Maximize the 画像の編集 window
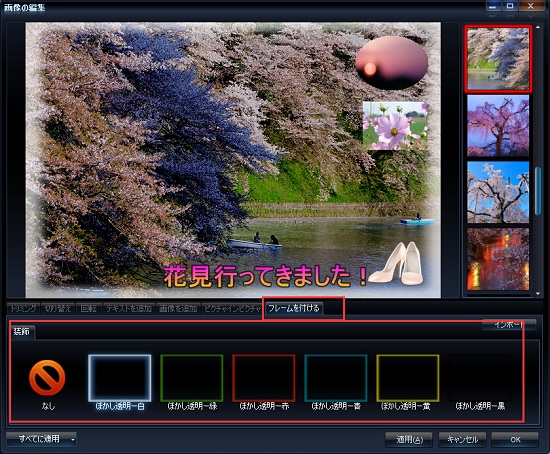This screenshot has width=550, height=454. point(510,6)
